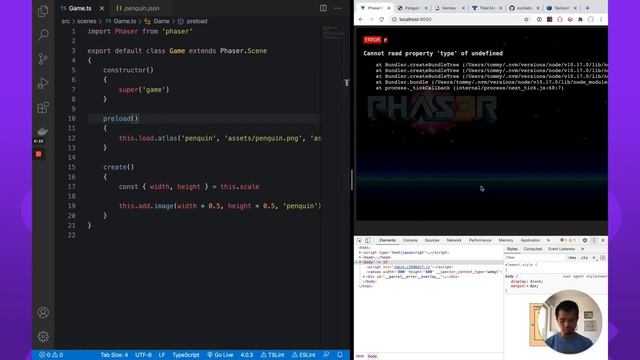This screenshot has height=360, width=640.
Task: Open the Manage gear in VS Code
Action: click(x=43, y=336)
